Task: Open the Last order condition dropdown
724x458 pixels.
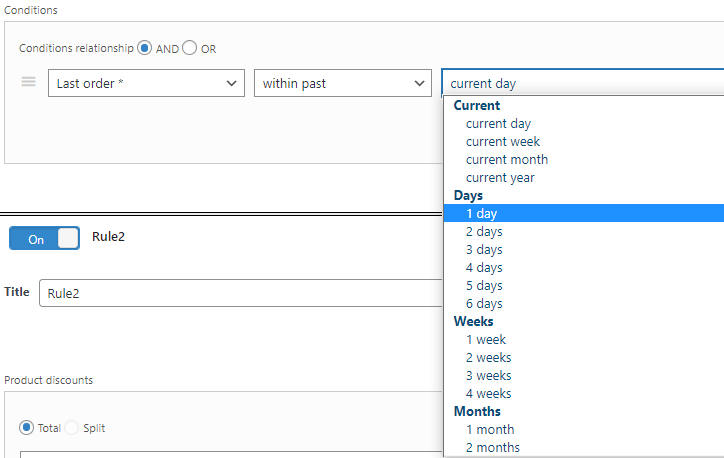Action: pos(146,83)
